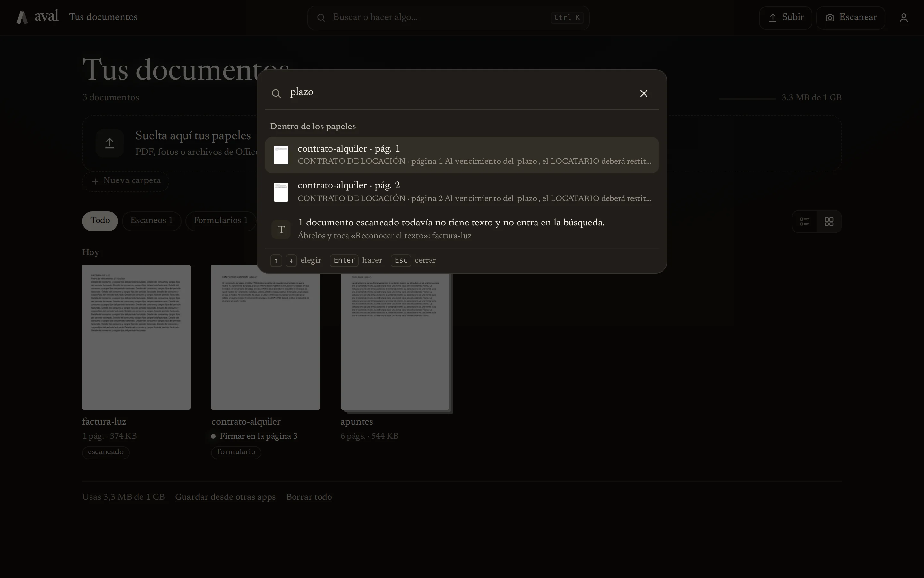Click the scanned document without text notice
The width and height of the screenshot is (924, 578).
(462, 229)
